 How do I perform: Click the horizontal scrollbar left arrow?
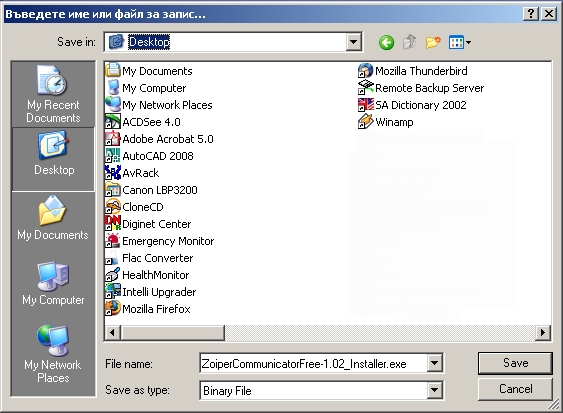click(112, 333)
